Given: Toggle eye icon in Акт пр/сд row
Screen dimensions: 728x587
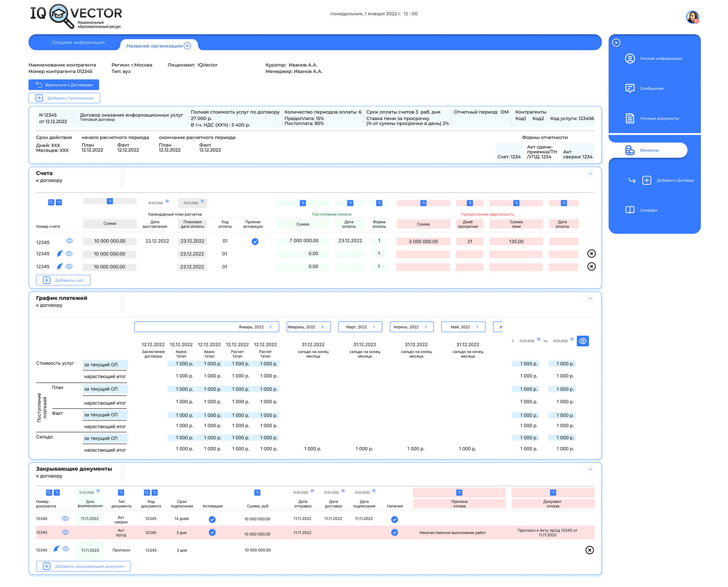Looking at the screenshot, I should 65,532.
